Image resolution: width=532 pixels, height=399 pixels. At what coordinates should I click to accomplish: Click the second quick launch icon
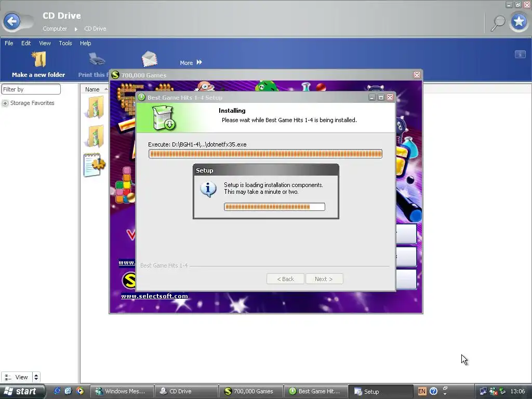tap(68, 391)
